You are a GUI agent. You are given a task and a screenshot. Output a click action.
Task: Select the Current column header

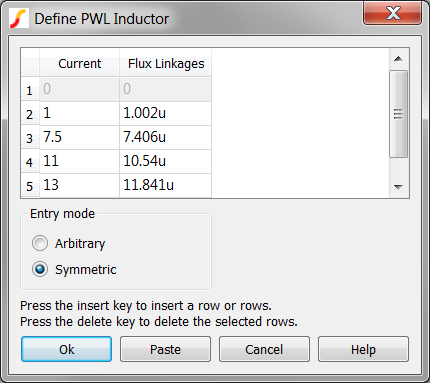(x=79, y=63)
